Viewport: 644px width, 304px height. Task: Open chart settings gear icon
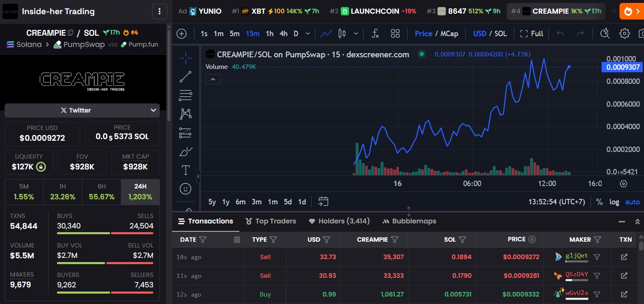[x=624, y=34]
